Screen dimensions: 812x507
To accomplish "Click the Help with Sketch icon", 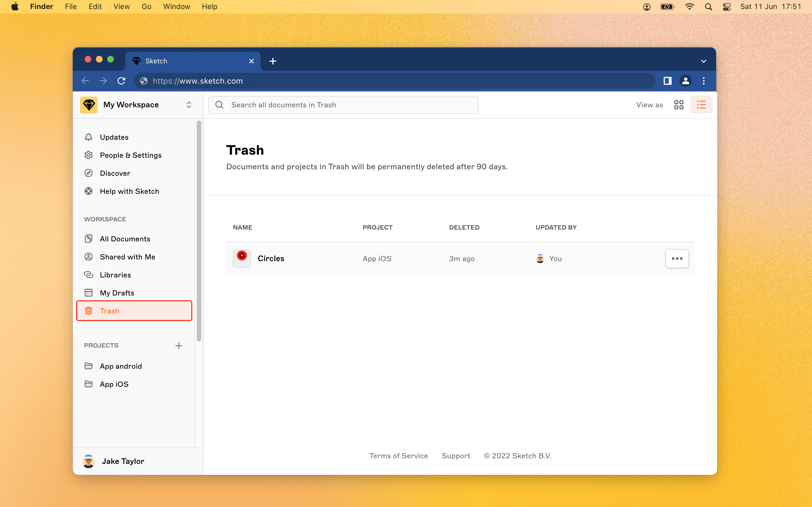I will [x=89, y=191].
